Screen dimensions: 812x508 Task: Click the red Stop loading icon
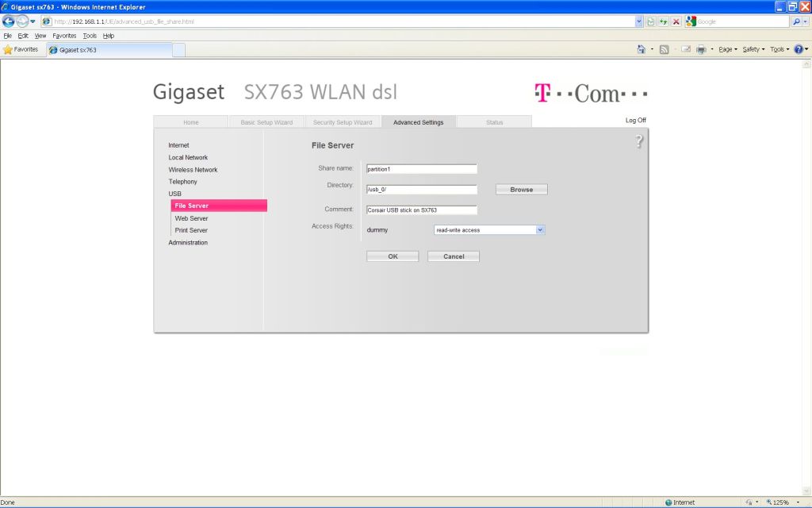click(676, 21)
